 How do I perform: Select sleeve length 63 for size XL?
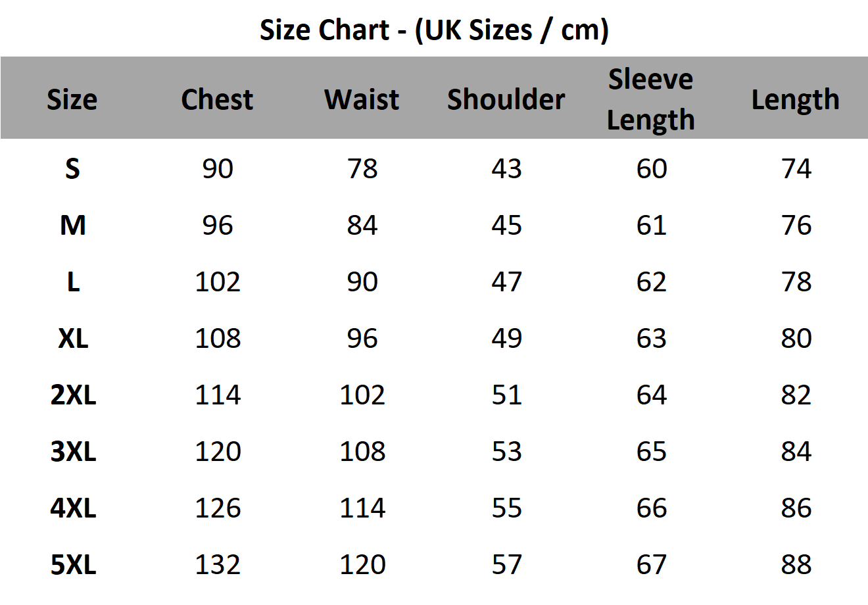(652, 339)
